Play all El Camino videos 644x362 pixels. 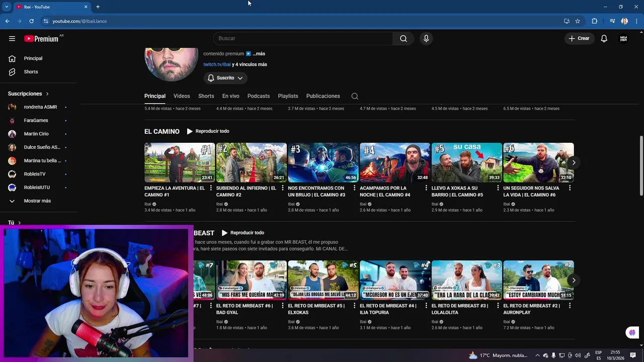(208, 131)
